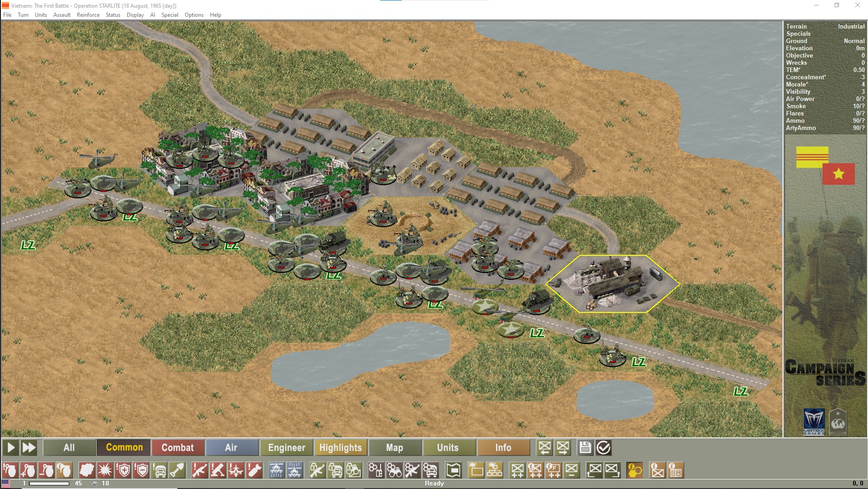Click the next unit arrow button

pos(563,447)
